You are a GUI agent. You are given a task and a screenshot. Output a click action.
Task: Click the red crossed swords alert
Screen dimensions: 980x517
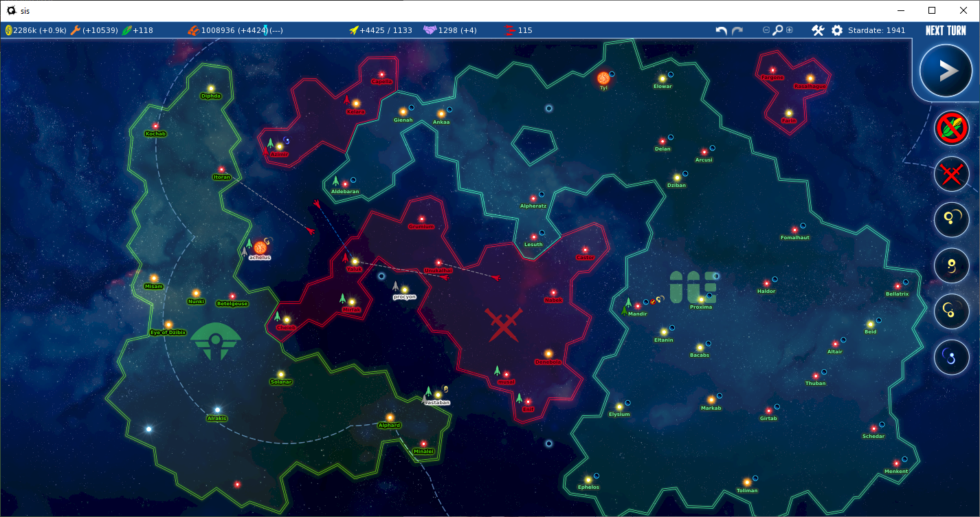coord(951,174)
